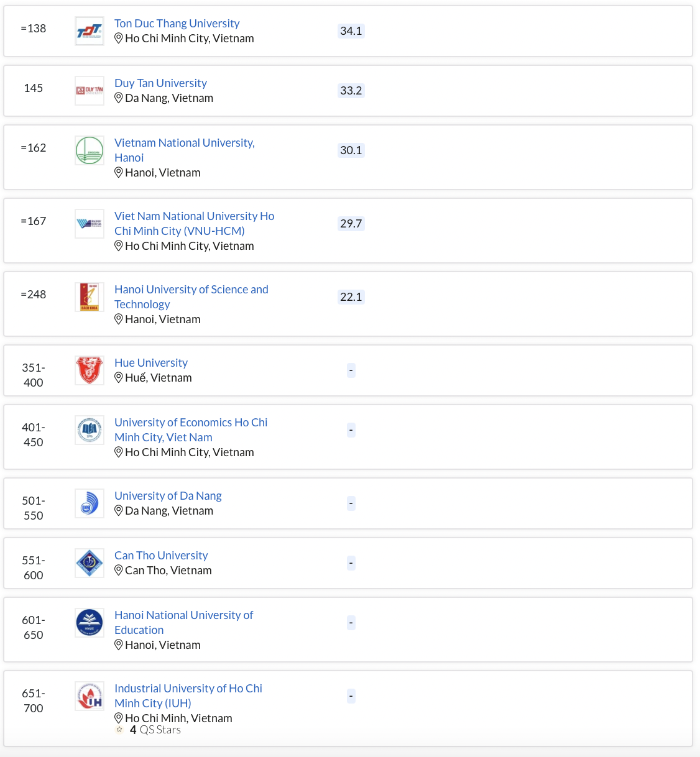Click the Hue University shield logo
The height and width of the screenshot is (757, 700).
[90, 370]
